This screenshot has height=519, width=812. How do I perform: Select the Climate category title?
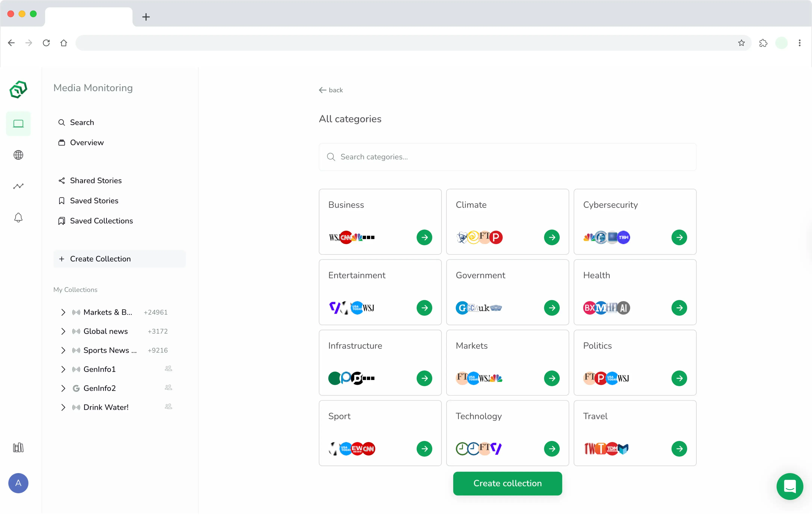tap(471, 205)
